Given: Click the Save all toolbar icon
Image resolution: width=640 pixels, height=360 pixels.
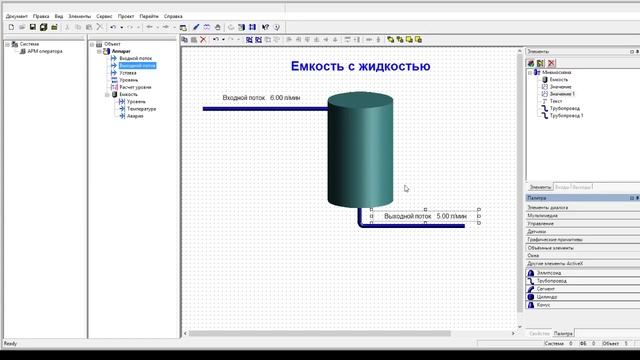Looking at the screenshot, I should click(x=43, y=27).
